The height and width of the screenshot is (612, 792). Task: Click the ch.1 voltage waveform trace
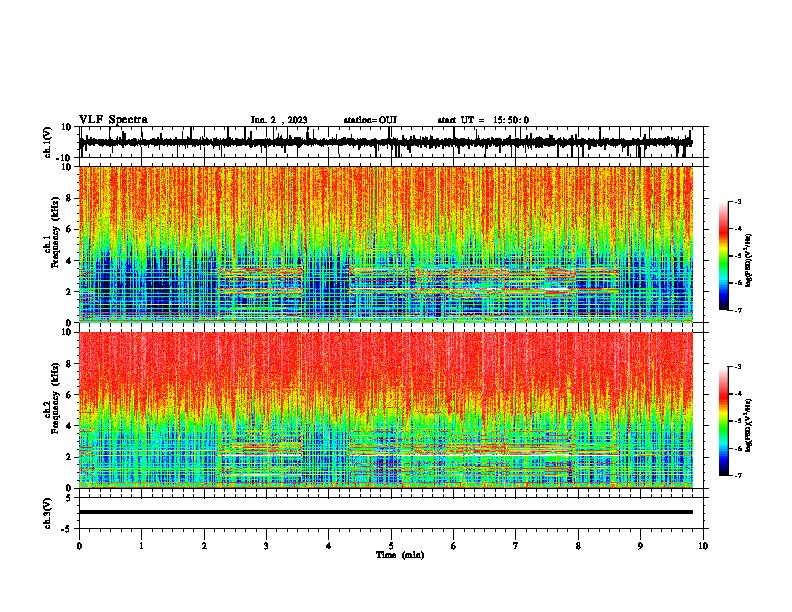[x=385, y=142]
